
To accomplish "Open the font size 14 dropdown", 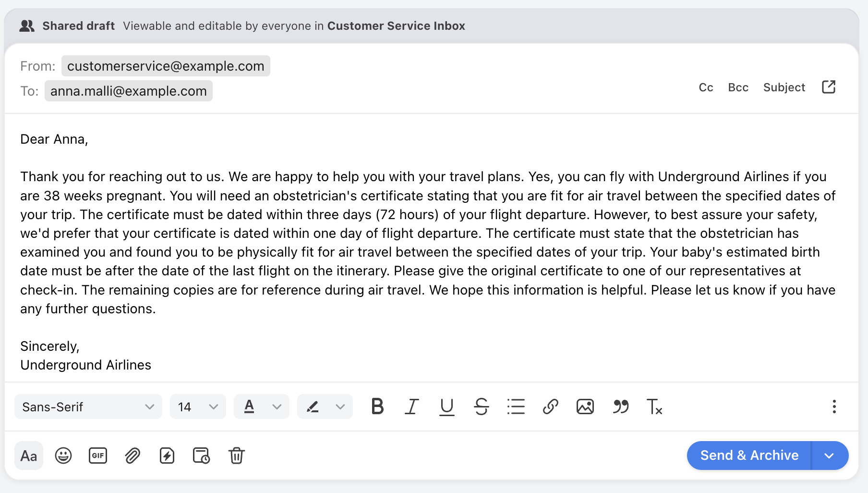I will [x=198, y=407].
